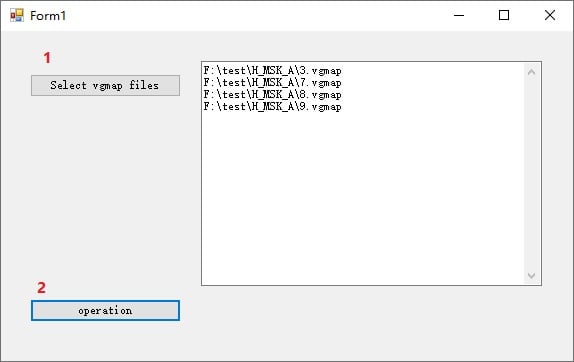The image size is (574, 362).
Task: Minimize the Form1 window
Action: pos(459,15)
